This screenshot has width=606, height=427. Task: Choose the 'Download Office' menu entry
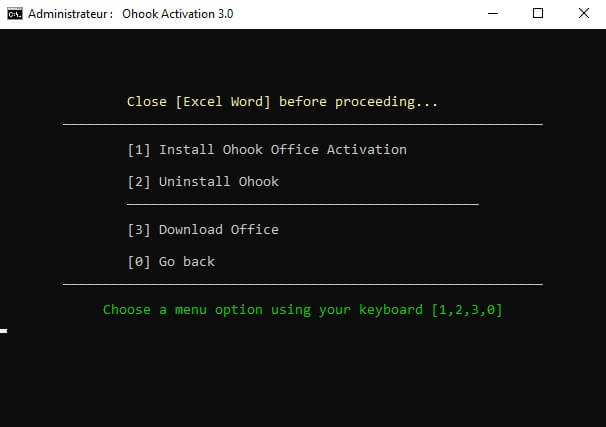tap(203, 230)
